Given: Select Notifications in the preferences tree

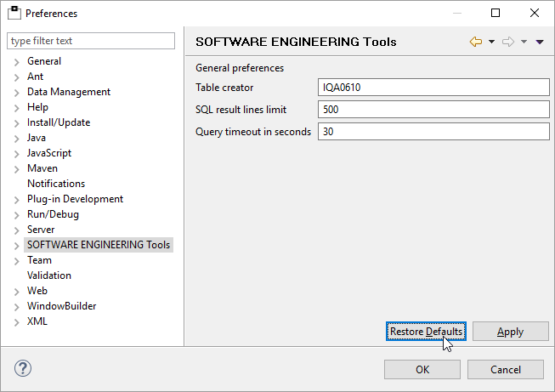Looking at the screenshot, I should (x=56, y=184).
